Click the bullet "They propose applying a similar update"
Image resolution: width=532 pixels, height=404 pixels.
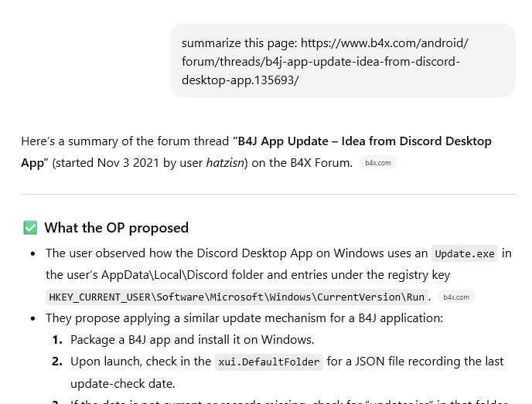click(x=244, y=317)
